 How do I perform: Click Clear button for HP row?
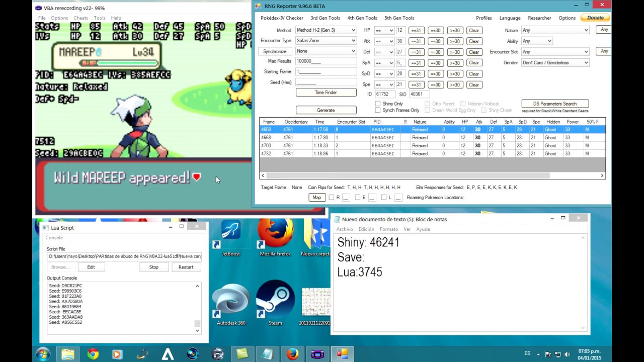click(474, 31)
